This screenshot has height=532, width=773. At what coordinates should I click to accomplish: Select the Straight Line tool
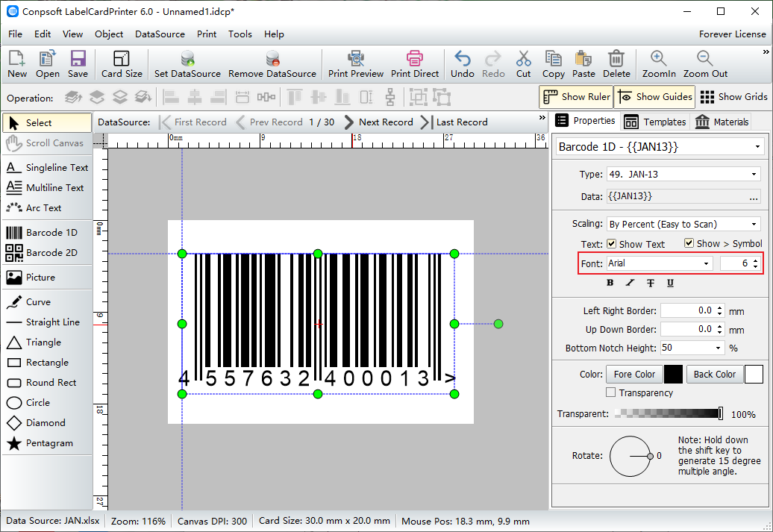pos(47,322)
